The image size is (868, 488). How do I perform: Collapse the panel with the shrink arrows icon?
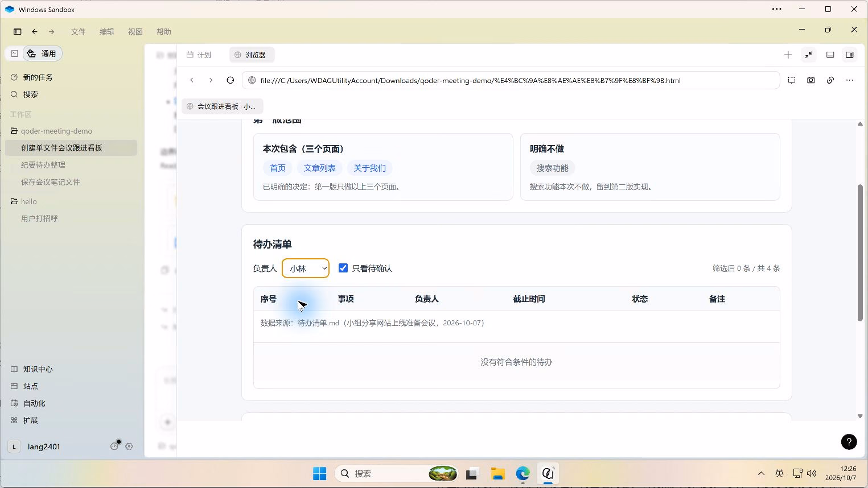[809, 55]
